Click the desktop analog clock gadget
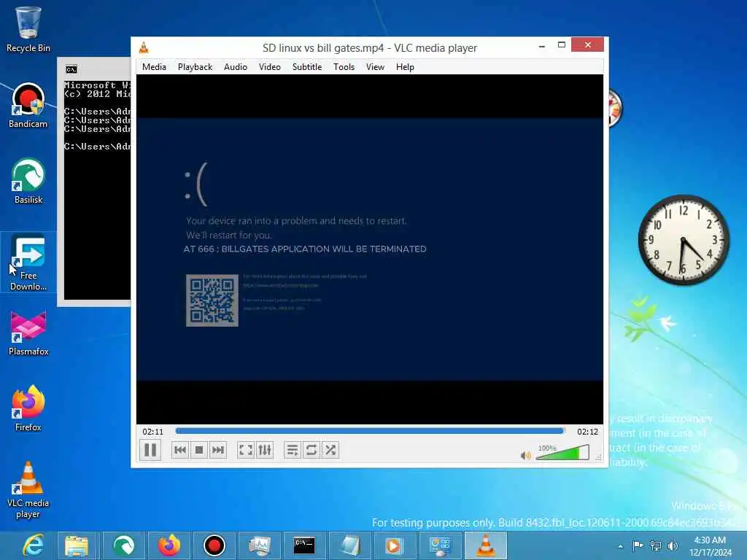The image size is (747, 560). click(x=684, y=240)
